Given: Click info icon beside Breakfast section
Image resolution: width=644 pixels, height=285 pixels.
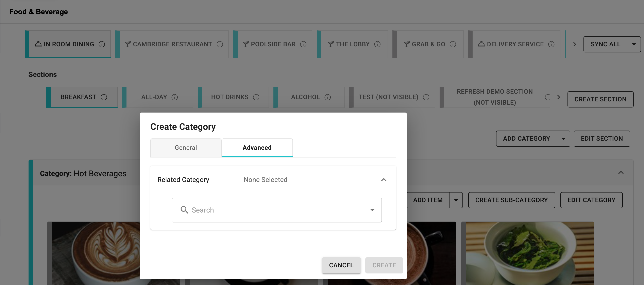Looking at the screenshot, I should point(104,97).
